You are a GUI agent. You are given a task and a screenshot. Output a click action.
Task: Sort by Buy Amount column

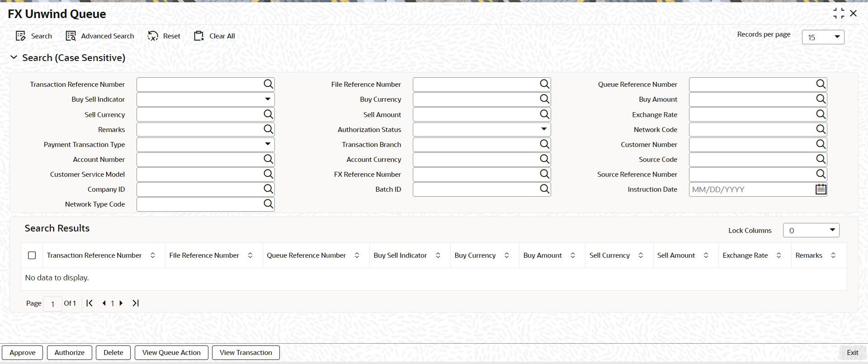pyautogui.click(x=573, y=255)
